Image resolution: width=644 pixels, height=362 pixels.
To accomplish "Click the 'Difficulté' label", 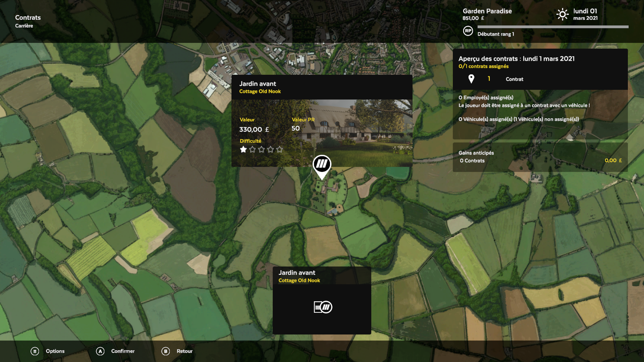I will tap(250, 141).
